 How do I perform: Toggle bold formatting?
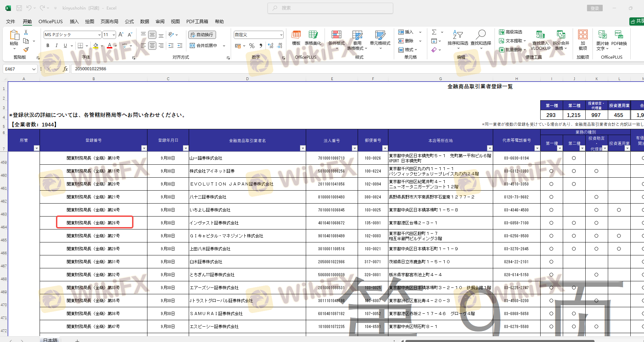coord(48,46)
